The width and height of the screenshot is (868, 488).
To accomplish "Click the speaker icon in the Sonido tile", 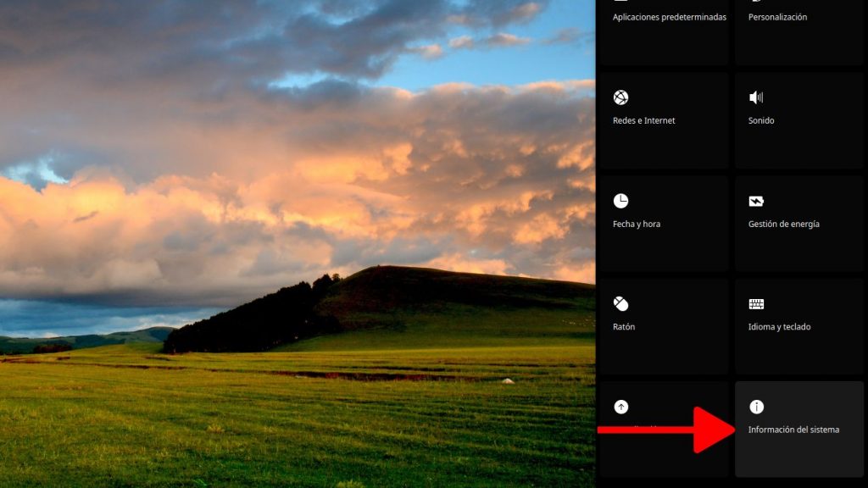I will tap(756, 97).
